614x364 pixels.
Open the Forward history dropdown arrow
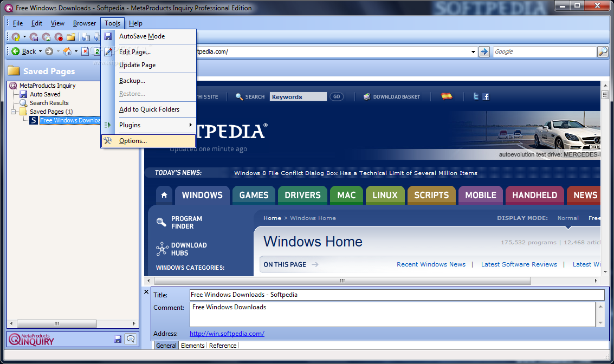coord(58,51)
